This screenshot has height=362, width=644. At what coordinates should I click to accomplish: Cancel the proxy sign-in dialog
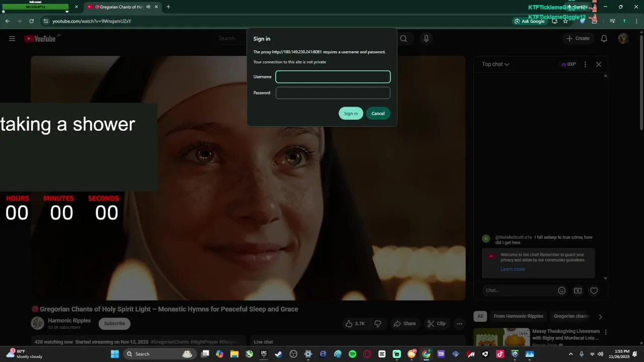point(378,114)
